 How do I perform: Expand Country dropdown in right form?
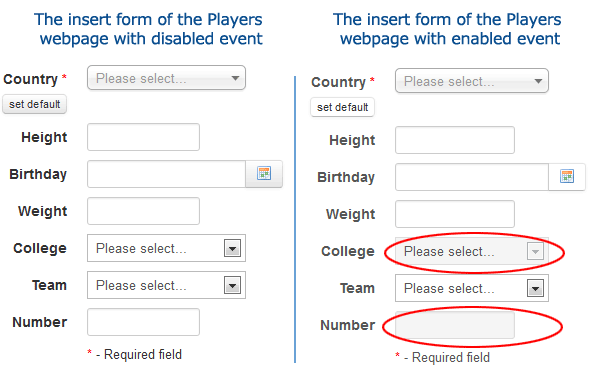click(472, 81)
